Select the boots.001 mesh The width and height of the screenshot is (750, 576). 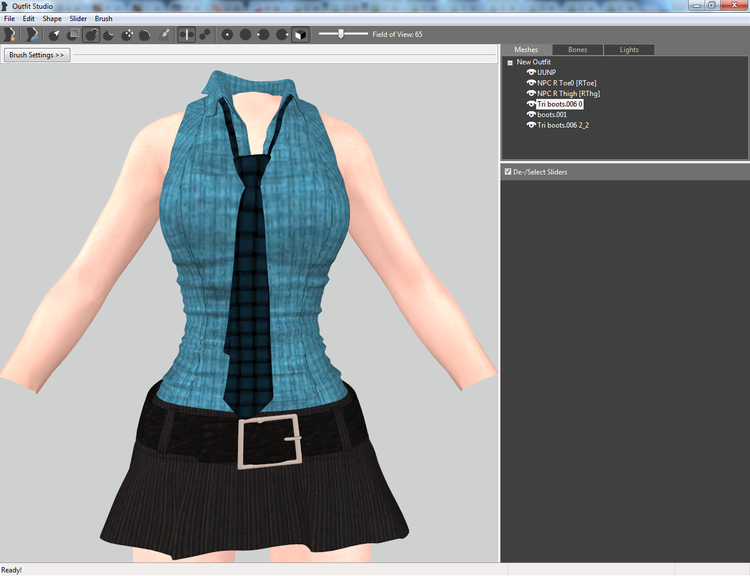point(552,114)
